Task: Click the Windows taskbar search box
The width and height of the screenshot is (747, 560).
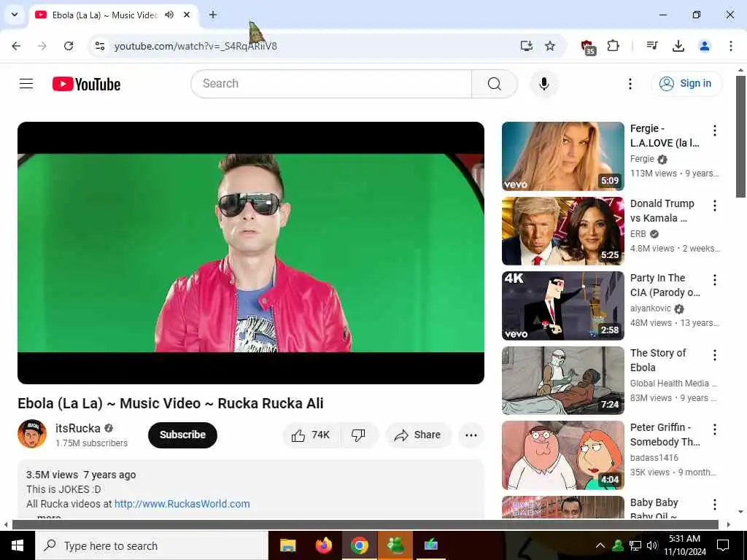Action: 152,545
